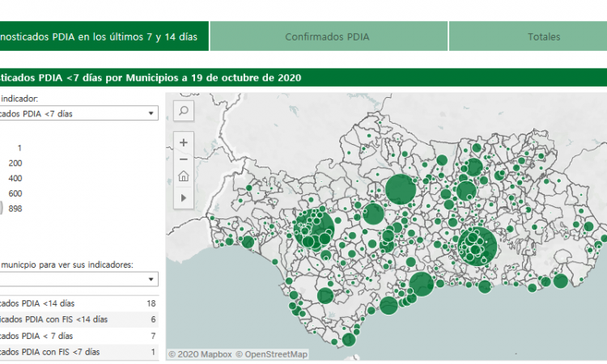
Task: Zoom out with the minus button
Action: coord(184,159)
